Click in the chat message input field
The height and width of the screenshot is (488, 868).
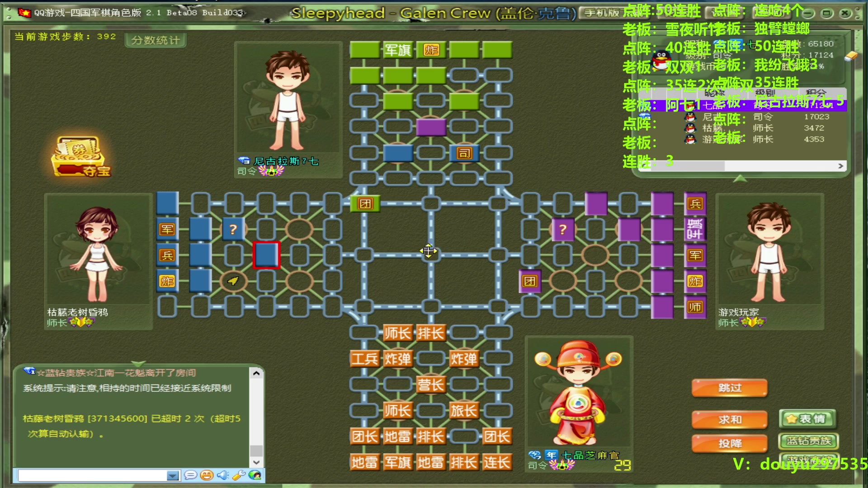point(93,475)
